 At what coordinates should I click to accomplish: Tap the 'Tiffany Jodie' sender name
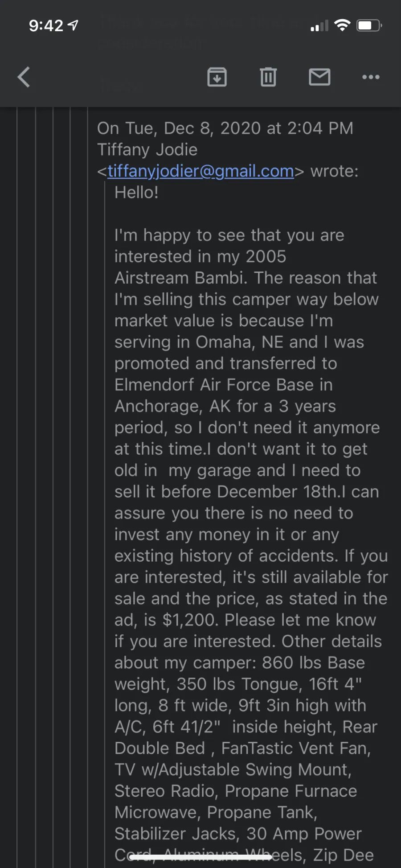[x=147, y=150]
